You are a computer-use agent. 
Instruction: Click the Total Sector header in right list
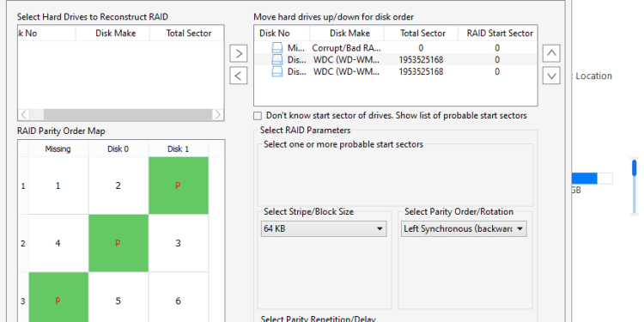(422, 33)
